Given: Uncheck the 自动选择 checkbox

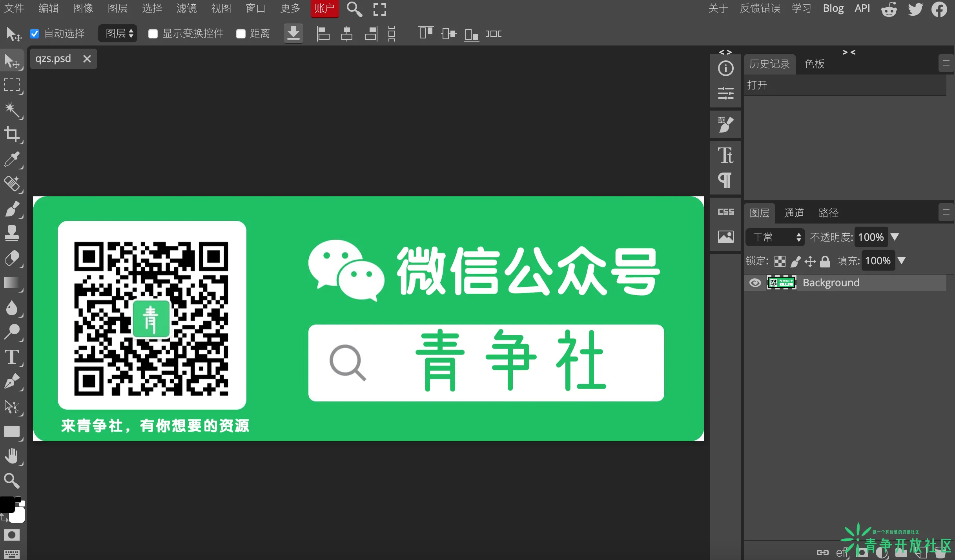Looking at the screenshot, I should click(35, 34).
